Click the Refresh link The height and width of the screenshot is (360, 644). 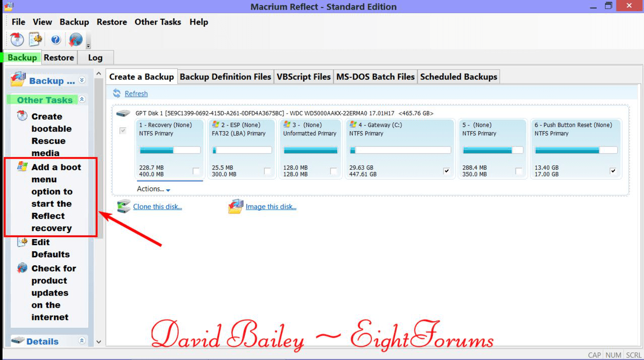pos(136,94)
